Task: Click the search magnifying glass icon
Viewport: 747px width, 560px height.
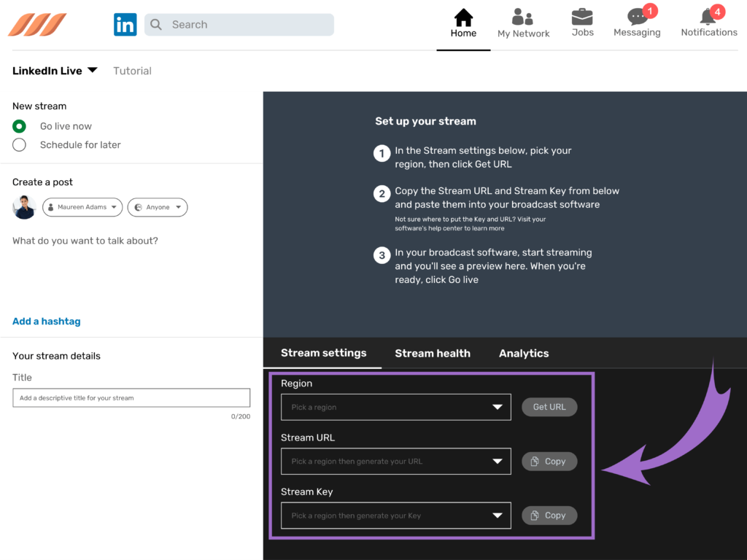Action: 155,24
